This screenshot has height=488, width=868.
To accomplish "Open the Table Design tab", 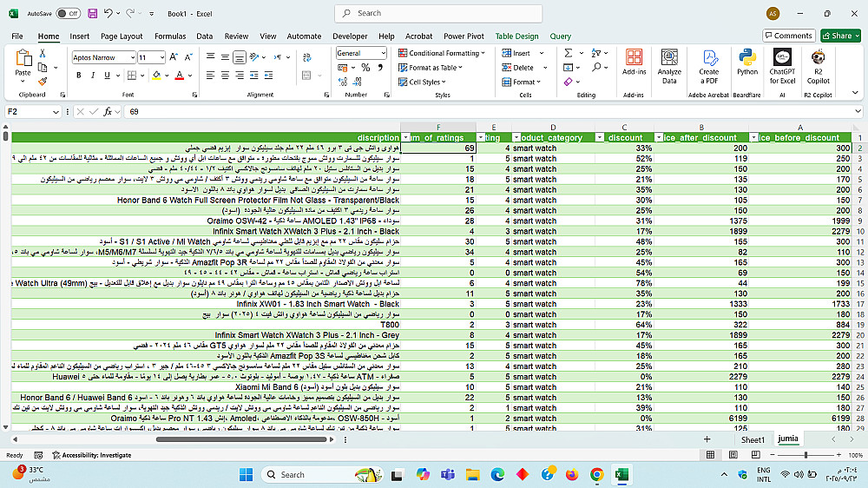I will click(516, 36).
